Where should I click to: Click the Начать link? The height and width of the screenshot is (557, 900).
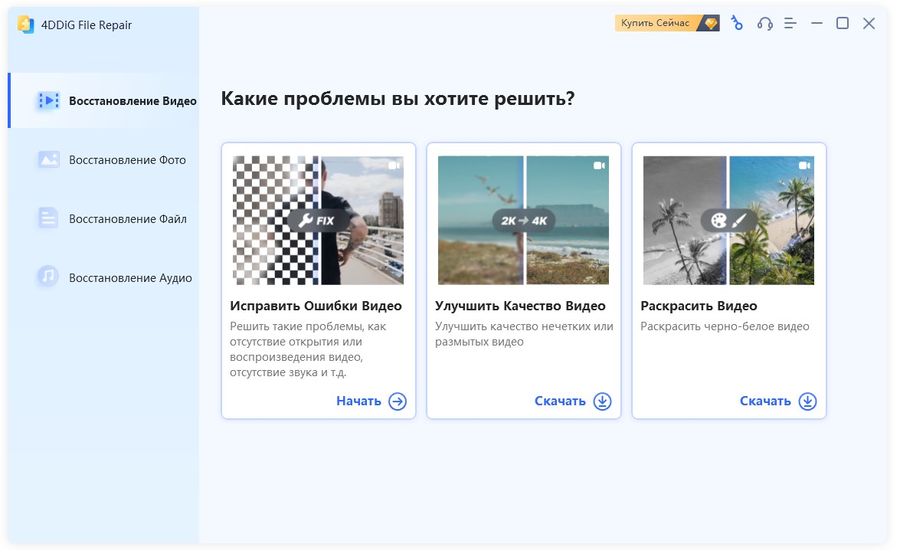click(359, 401)
